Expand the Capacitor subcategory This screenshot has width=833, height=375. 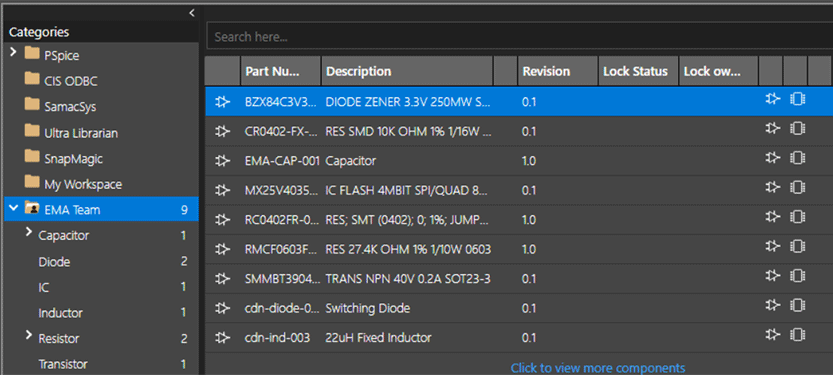(x=29, y=233)
